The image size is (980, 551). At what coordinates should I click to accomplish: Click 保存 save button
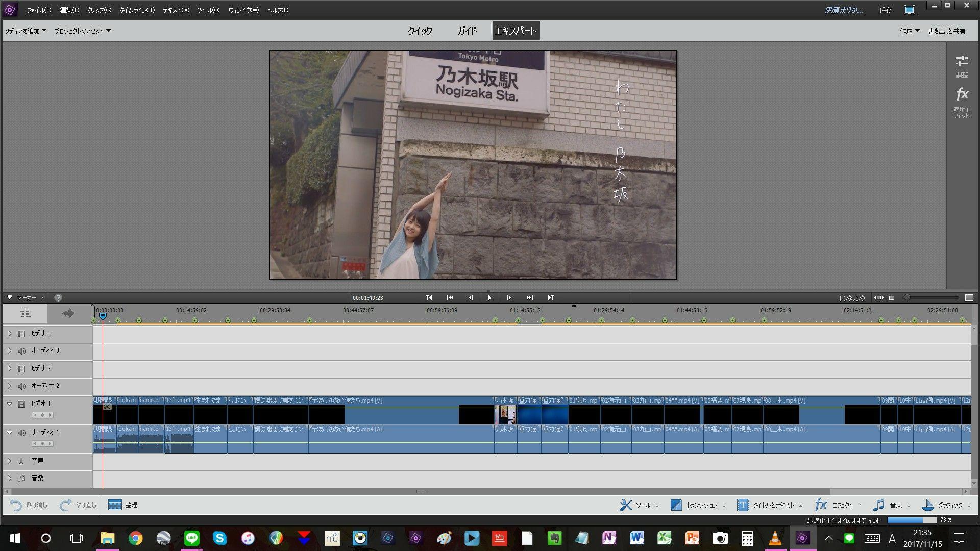(x=886, y=10)
